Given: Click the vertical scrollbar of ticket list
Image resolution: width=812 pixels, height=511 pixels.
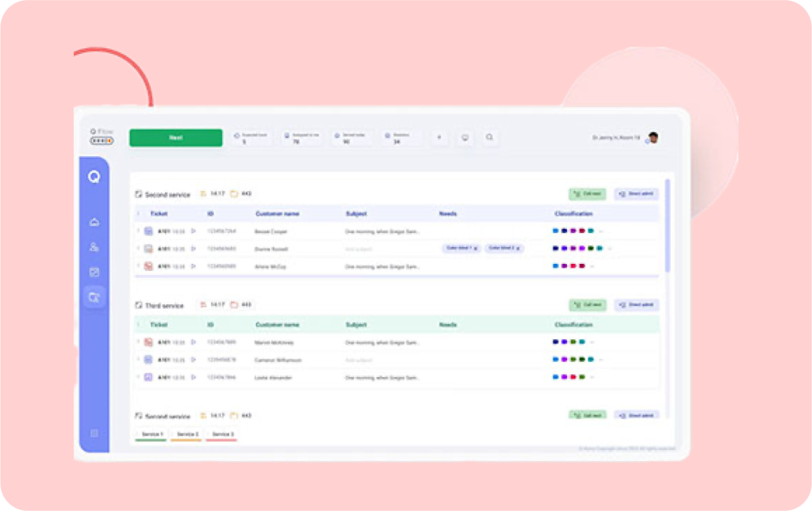Looking at the screenshot, I should (x=667, y=226).
